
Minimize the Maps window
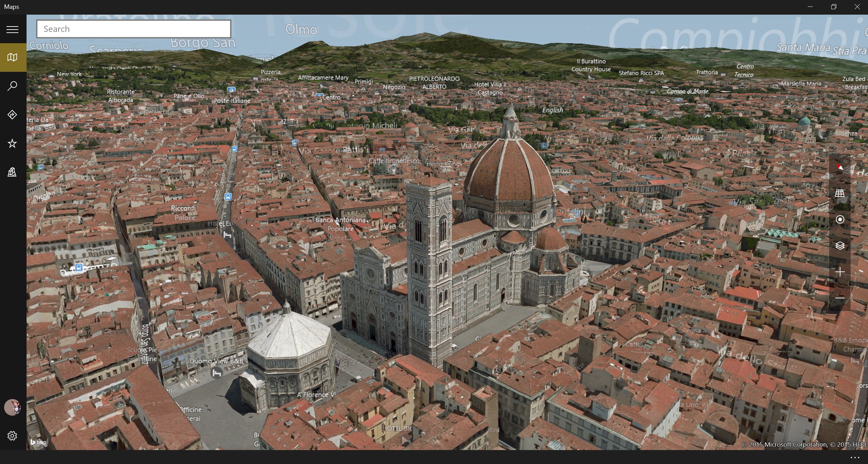[810, 7]
